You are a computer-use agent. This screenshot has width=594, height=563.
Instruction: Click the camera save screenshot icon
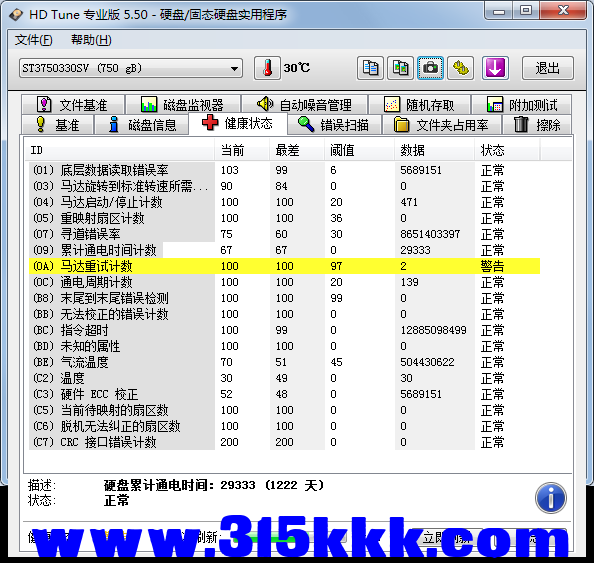click(430, 68)
